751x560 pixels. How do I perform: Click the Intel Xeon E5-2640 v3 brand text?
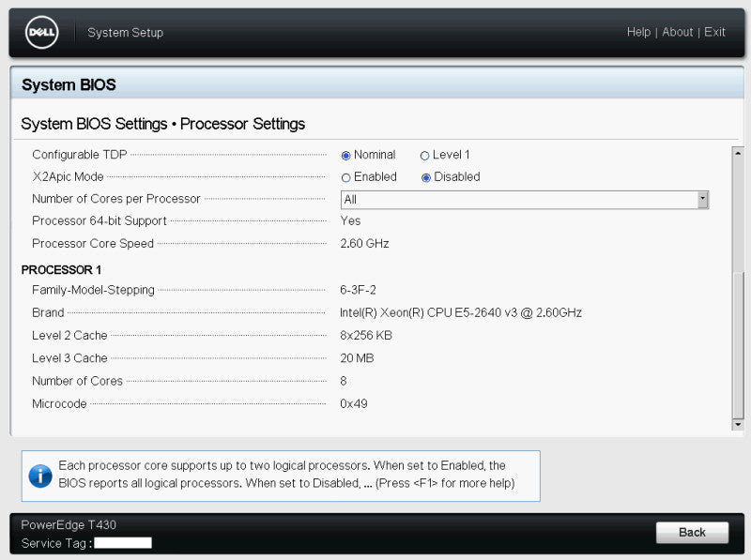461,312
